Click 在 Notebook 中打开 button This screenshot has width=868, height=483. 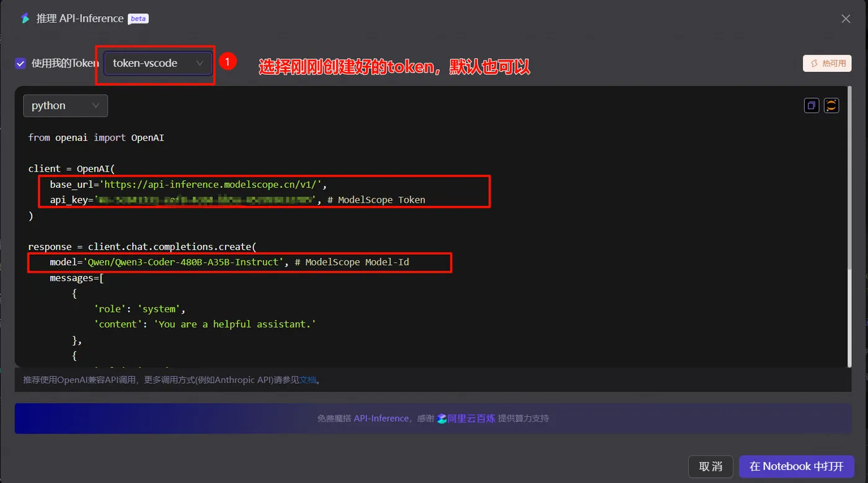(x=796, y=466)
